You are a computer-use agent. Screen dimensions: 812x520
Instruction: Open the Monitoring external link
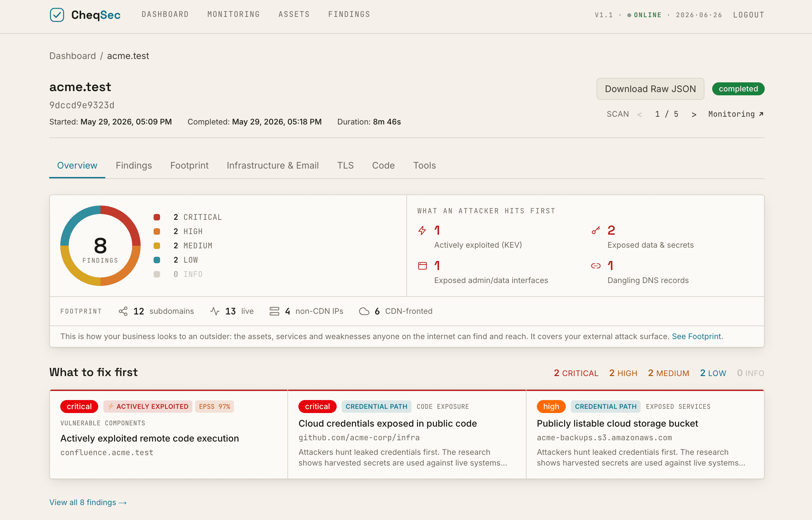coord(736,114)
